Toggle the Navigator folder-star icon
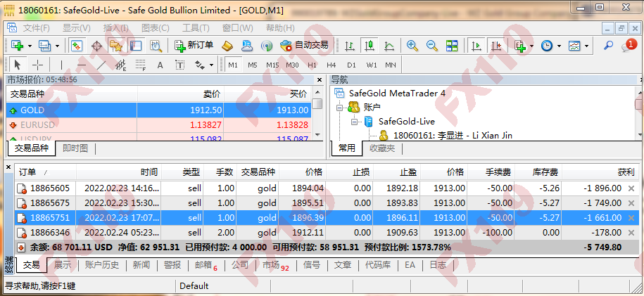The width and height of the screenshot is (644, 296). click(116, 46)
